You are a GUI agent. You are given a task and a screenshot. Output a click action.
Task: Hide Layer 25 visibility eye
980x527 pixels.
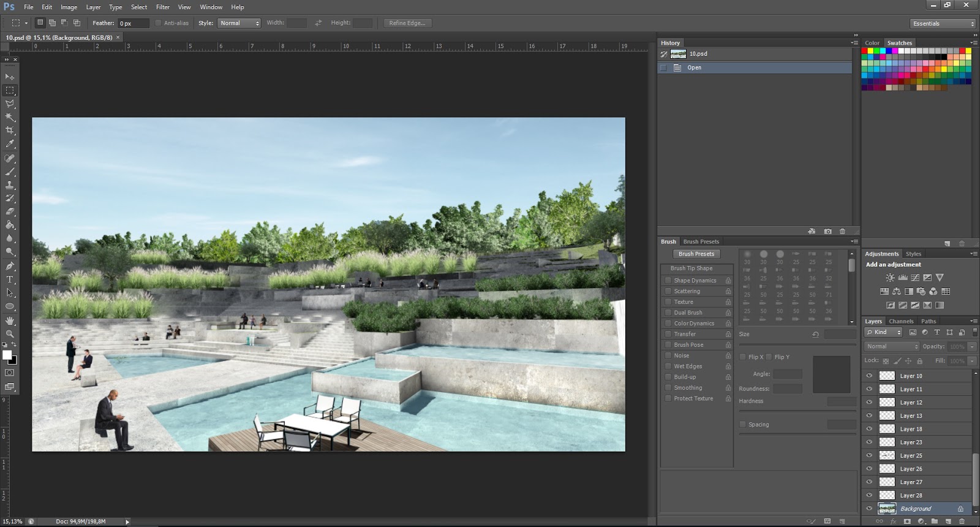[869, 455]
